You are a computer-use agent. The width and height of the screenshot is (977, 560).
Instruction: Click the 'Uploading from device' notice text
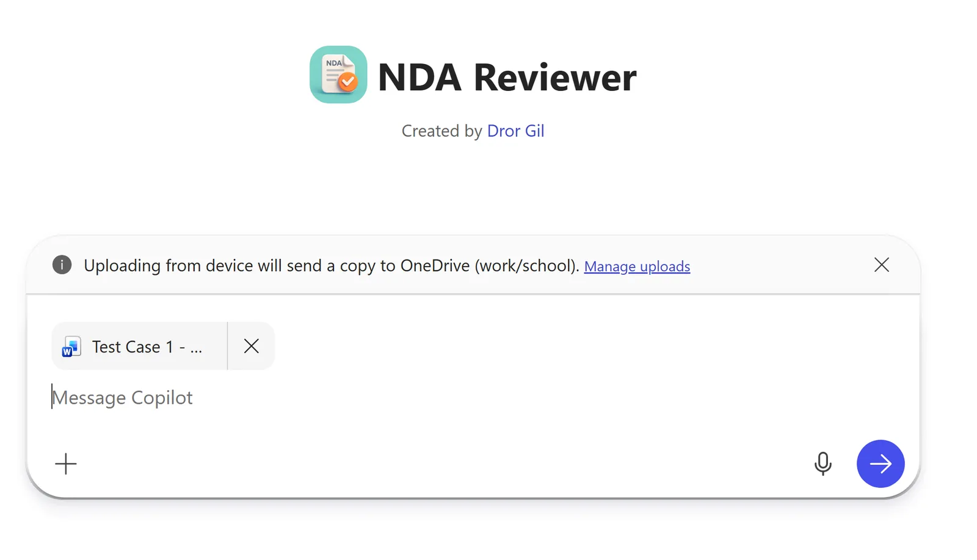(x=332, y=266)
